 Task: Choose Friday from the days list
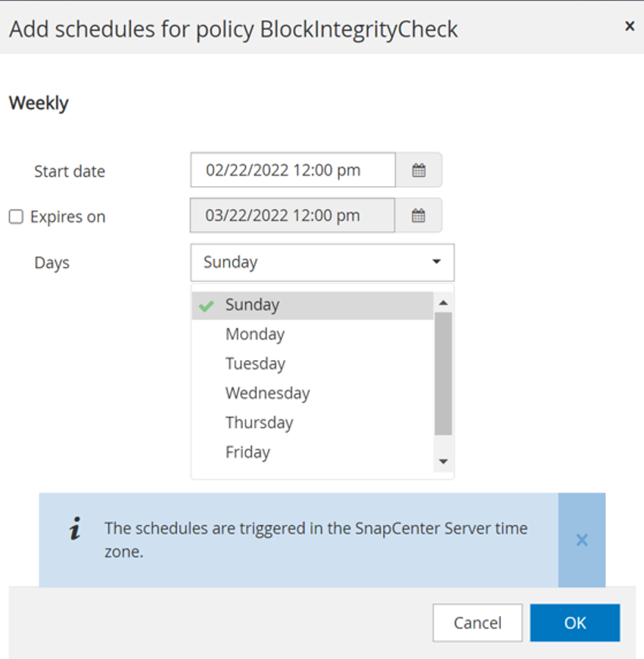(x=247, y=452)
